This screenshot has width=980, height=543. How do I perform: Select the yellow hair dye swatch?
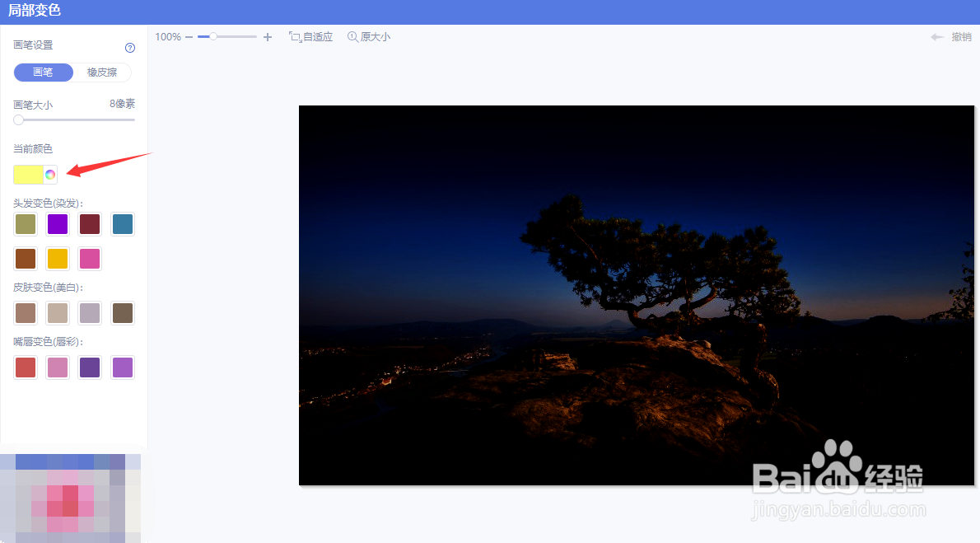(57, 258)
